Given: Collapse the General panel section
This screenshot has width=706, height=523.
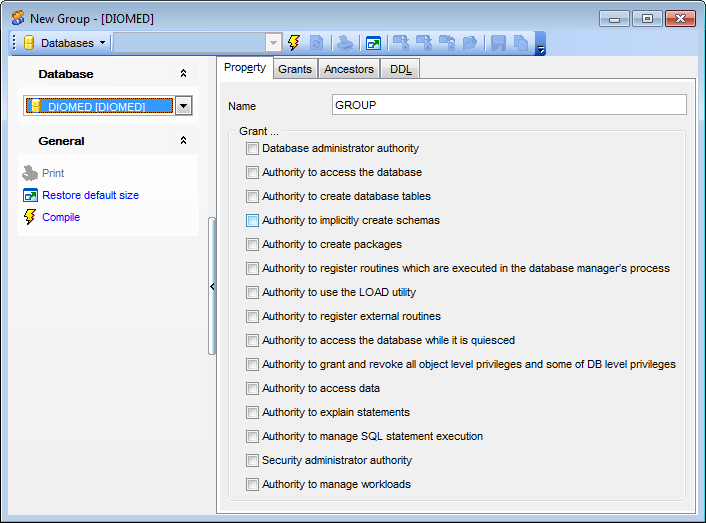Looking at the screenshot, I should tap(183, 141).
